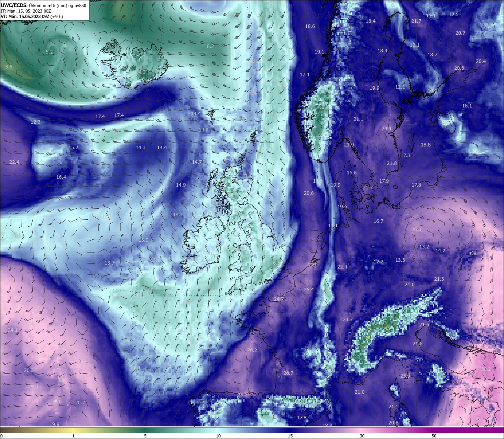
Task: Click the 16.4 value on the map
Action: pyautogui.click(x=61, y=177)
